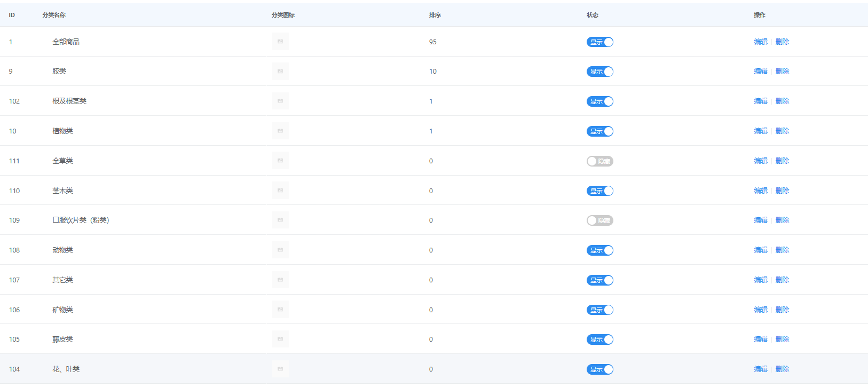Open the image placeholder in 植物类 row
868x387 pixels.
tap(280, 131)
